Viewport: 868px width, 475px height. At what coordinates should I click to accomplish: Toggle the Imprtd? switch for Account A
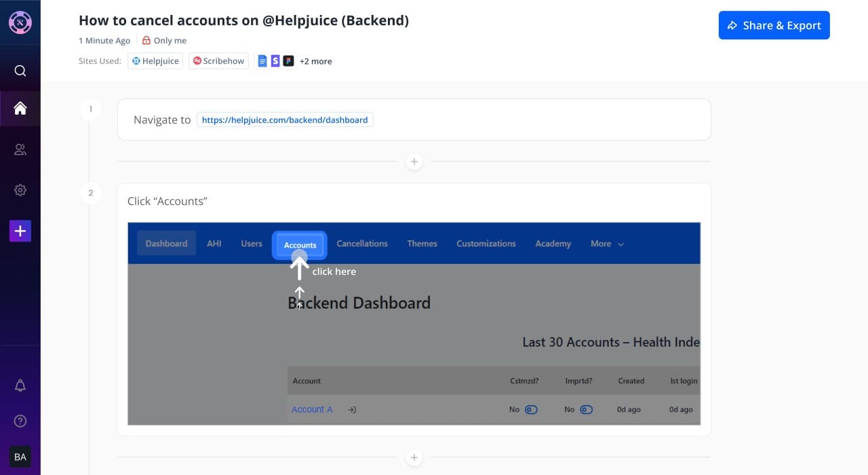click(x=586, y=410)
